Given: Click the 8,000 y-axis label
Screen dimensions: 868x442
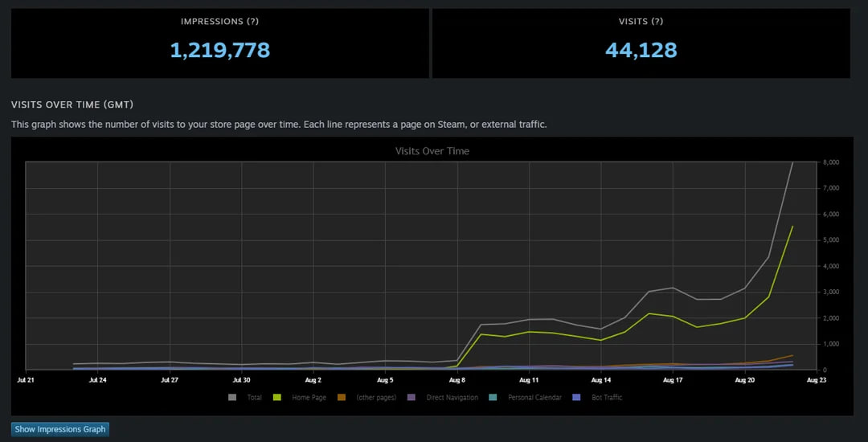Looking at the screenshot, I should coord(832,162).
